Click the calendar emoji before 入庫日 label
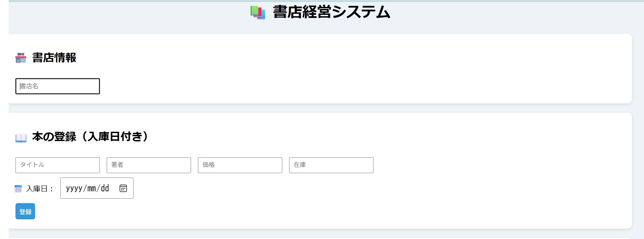 point(18,189)
